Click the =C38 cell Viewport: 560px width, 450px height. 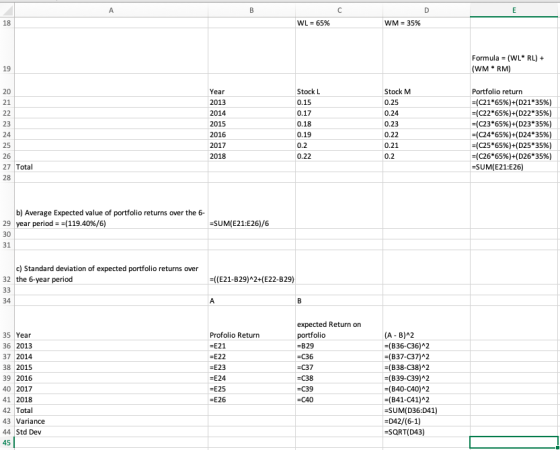339,378
